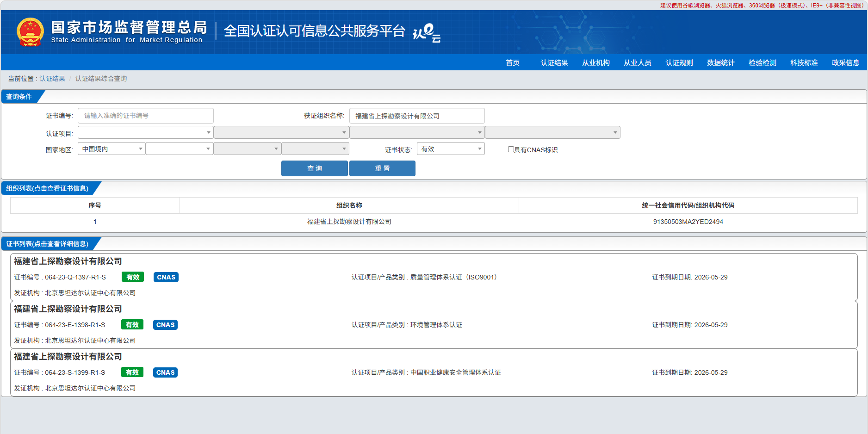
Task: Click green 有效 badge on E-1398 certificate
Action: [132, 325]
